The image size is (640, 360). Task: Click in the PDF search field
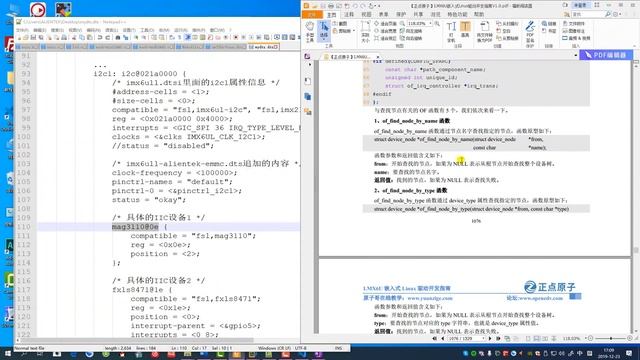pos(588,14)
